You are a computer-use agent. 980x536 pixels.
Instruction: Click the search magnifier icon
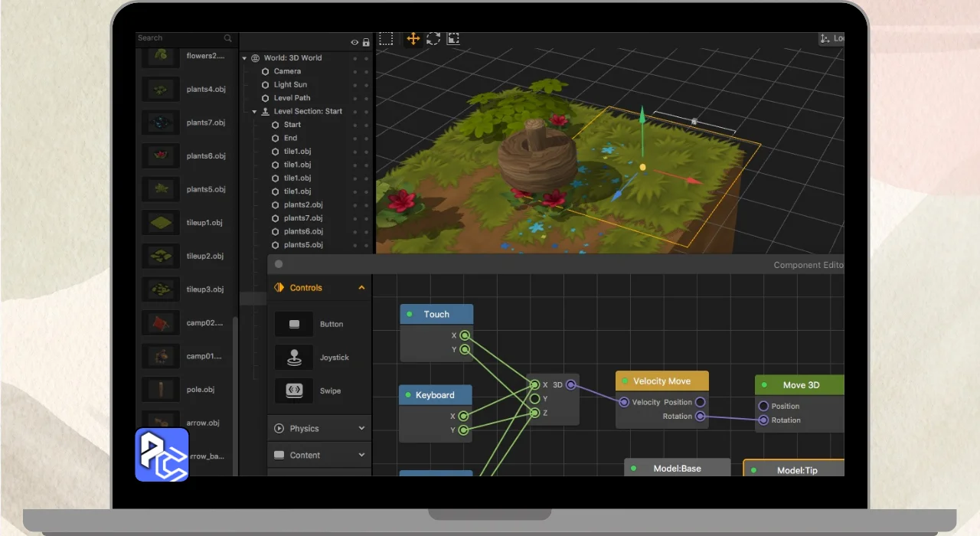point(228,38)
